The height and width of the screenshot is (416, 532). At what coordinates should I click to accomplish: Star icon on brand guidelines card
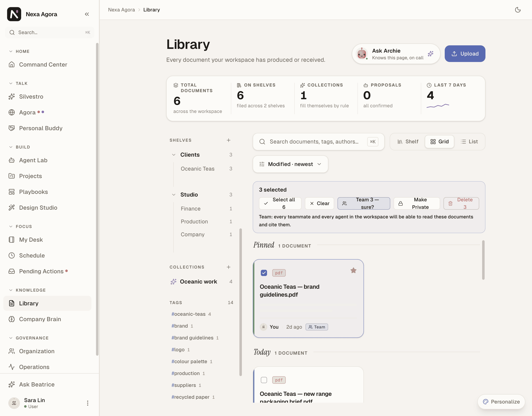click(353, 270)
